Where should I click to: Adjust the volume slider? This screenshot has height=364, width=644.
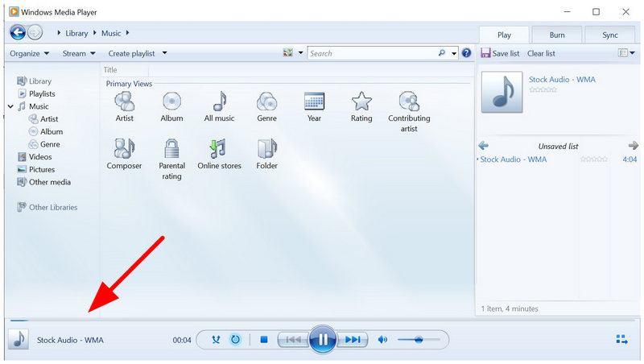419,340
